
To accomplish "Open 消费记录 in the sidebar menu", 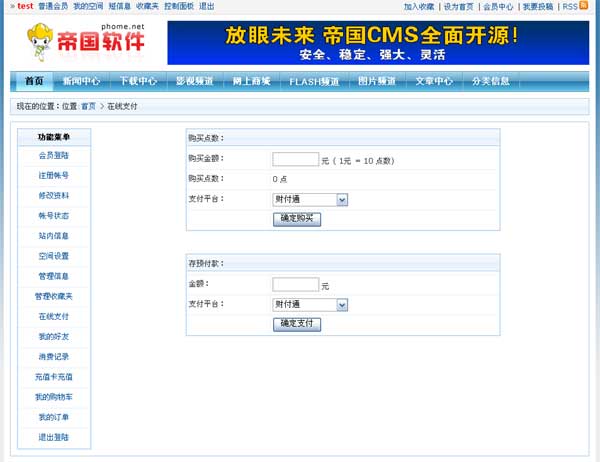I will [x=54, y=356].
